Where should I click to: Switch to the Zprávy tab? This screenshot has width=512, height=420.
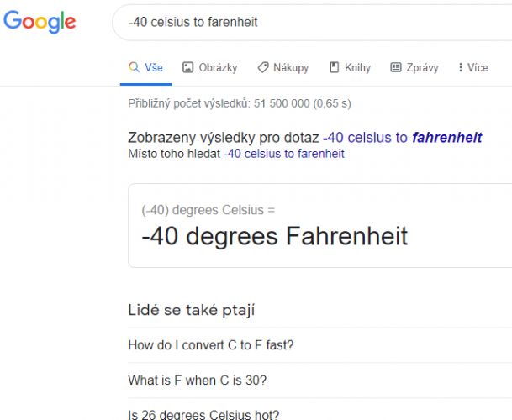point(414,67)
